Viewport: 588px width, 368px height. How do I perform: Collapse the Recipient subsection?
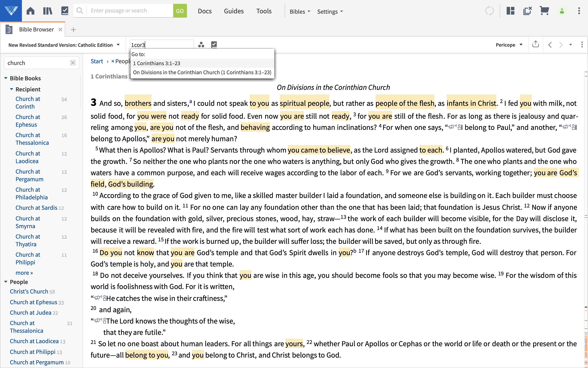click(x=11, y=89)
